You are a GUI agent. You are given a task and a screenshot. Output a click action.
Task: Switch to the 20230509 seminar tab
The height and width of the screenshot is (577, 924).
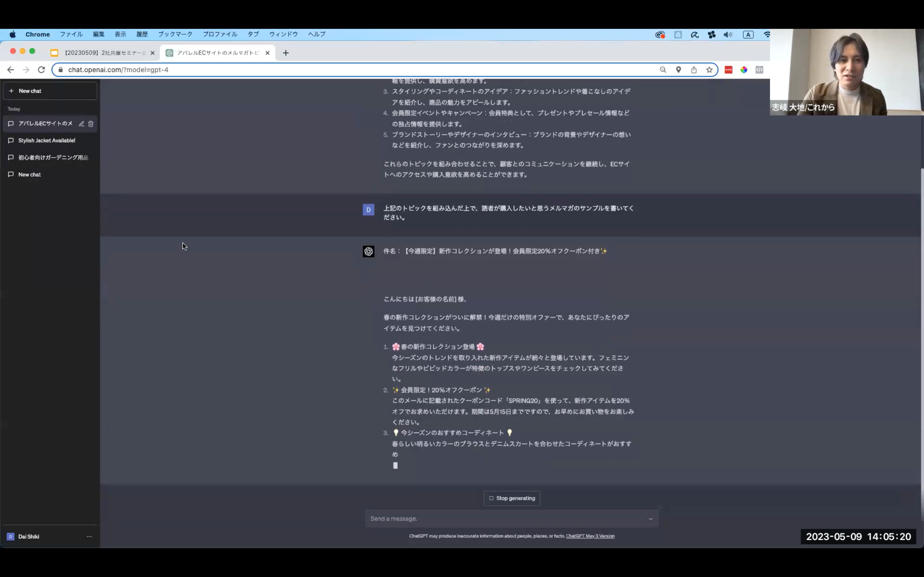102,53
